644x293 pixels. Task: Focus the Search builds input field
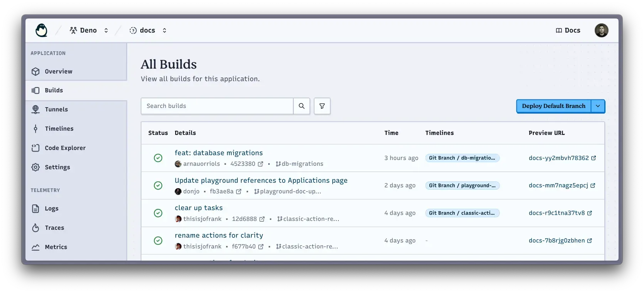[217, 106]
